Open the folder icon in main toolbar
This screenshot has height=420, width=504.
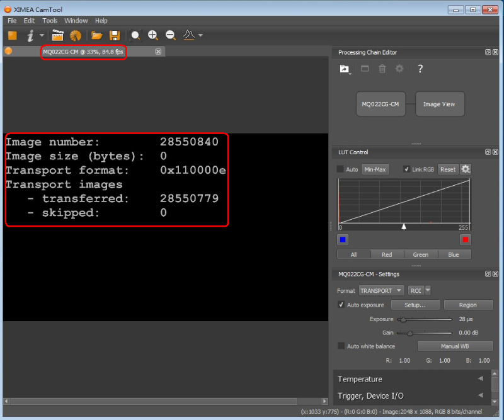click(96, 35)
